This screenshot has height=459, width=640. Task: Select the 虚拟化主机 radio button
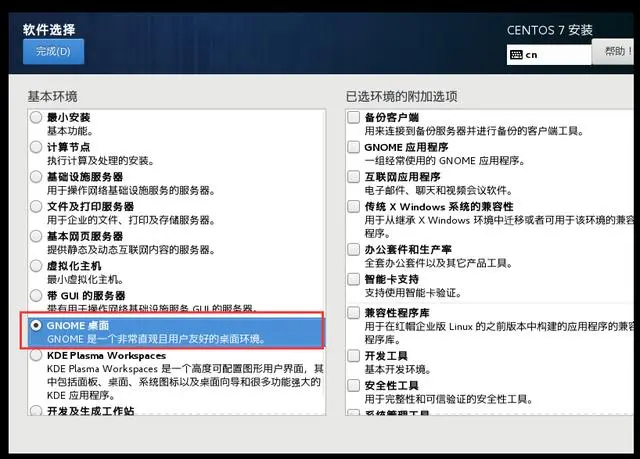pyautogui.click(x=36, y=266)
